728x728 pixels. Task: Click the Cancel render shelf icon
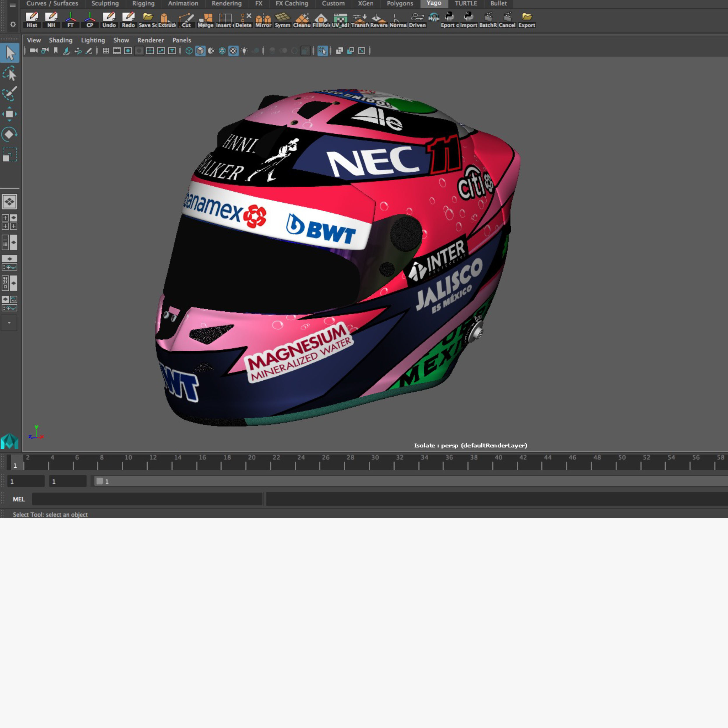coord(507,20)
